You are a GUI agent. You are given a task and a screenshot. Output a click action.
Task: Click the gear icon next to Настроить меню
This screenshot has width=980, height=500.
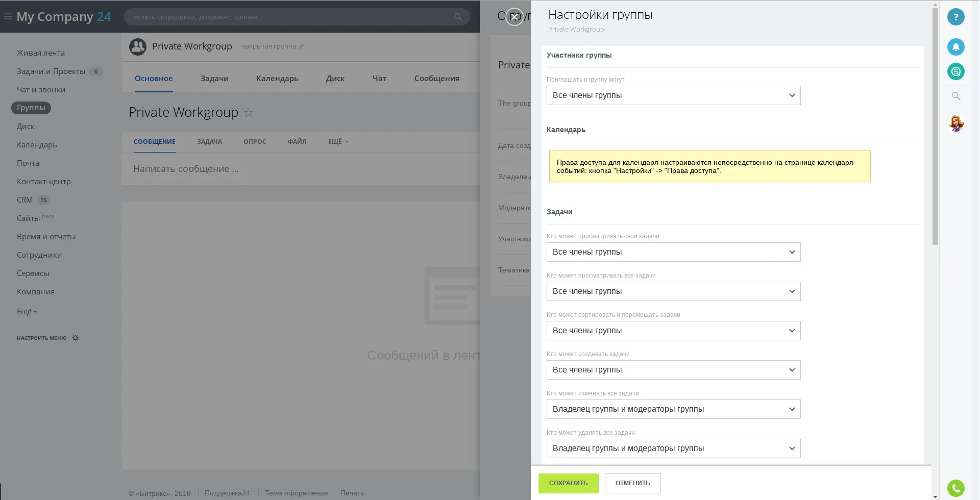(76, 338)
